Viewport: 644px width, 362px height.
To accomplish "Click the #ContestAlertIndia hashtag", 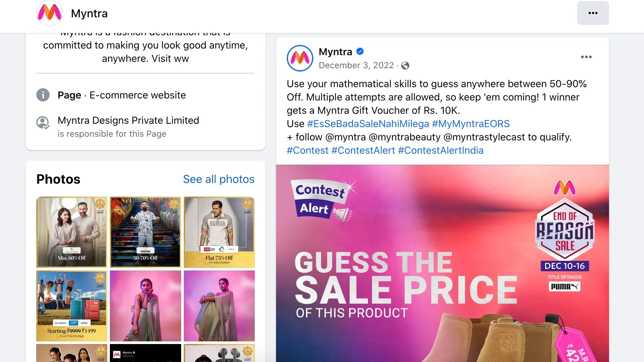I will (x=441, y=150).
